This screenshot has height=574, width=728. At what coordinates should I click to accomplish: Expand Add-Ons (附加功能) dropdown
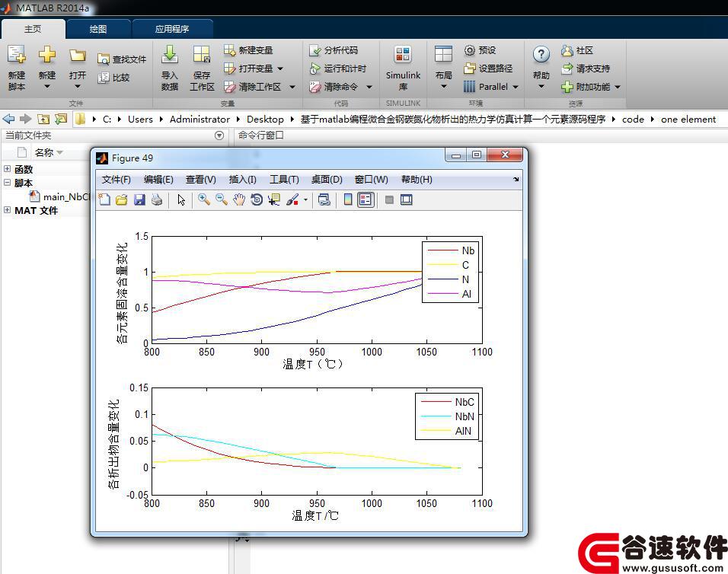point(618,87)
